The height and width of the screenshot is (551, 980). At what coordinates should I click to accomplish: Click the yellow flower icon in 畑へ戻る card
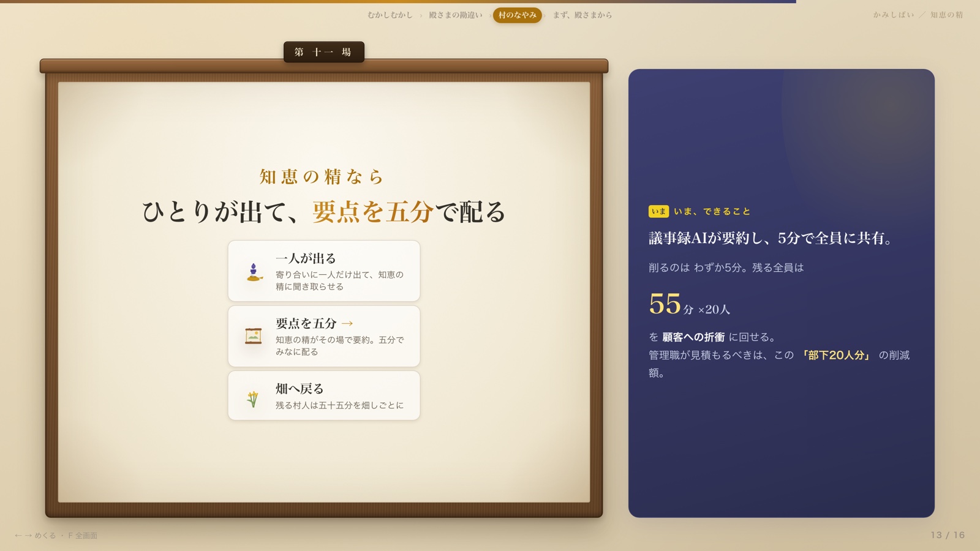[x=252, y=399]
